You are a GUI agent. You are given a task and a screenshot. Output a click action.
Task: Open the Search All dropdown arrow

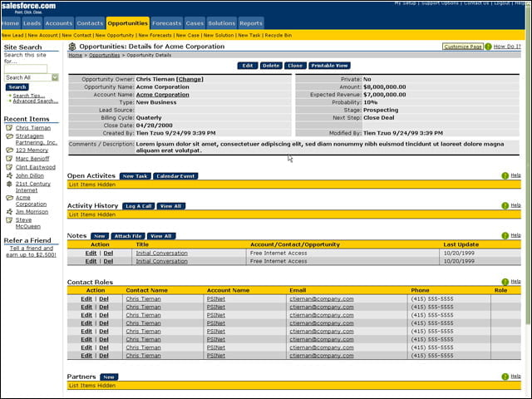click(x=55, y=77)
